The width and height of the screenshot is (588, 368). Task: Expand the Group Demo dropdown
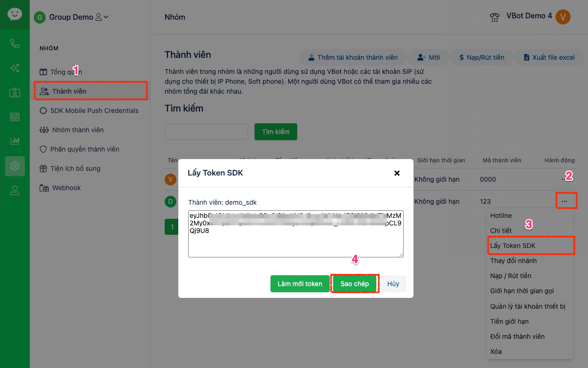pos(102,17)
